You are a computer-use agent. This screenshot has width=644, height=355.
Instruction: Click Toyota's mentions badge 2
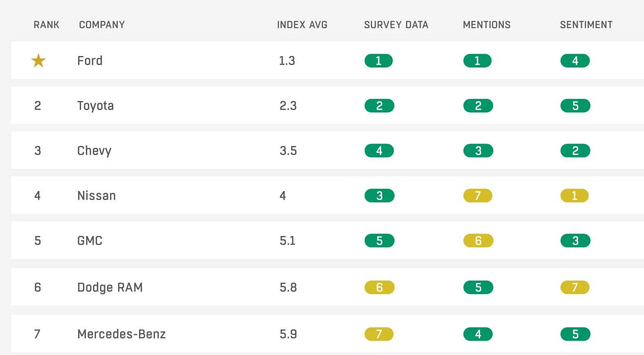point(478,106)
